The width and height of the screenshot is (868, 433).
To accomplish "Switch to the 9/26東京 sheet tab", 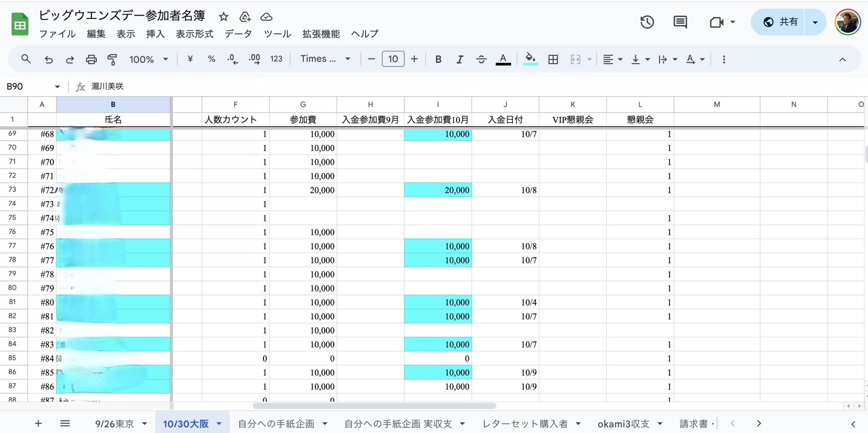I will pyautogui.click(x=115, y=423).
